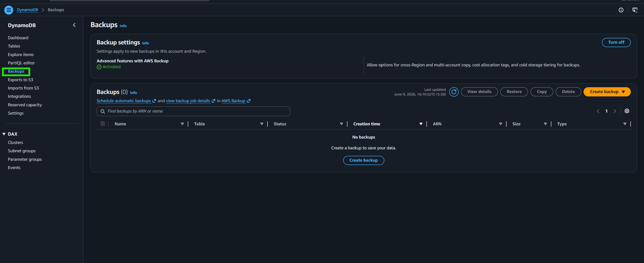Image resolution: width=644 pixels, height=263 pixels.
Task: Sort by Creation time column arrow
Action: (421, 124)
